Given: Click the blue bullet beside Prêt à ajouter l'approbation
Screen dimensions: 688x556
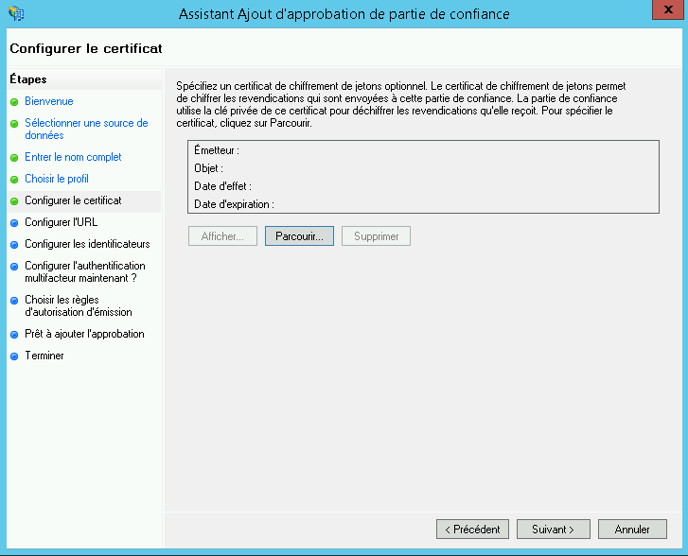Looking at the screenshot, I should (x=14, y=334).
